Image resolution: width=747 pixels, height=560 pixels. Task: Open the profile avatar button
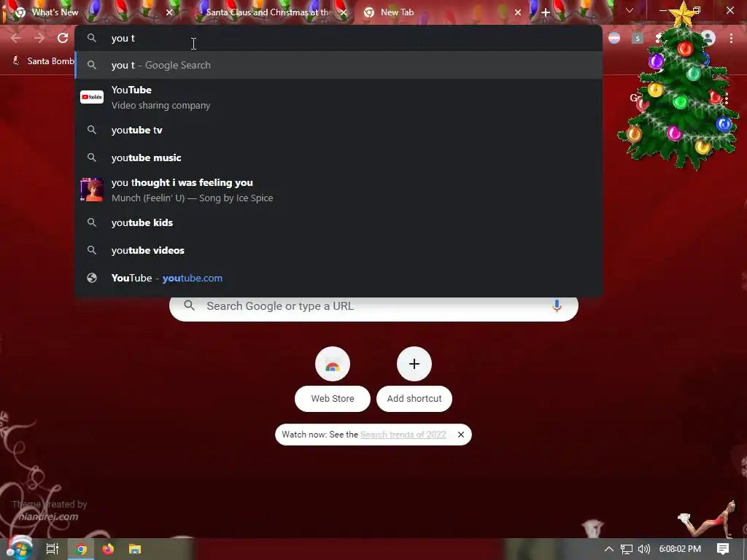click(708, 38)
